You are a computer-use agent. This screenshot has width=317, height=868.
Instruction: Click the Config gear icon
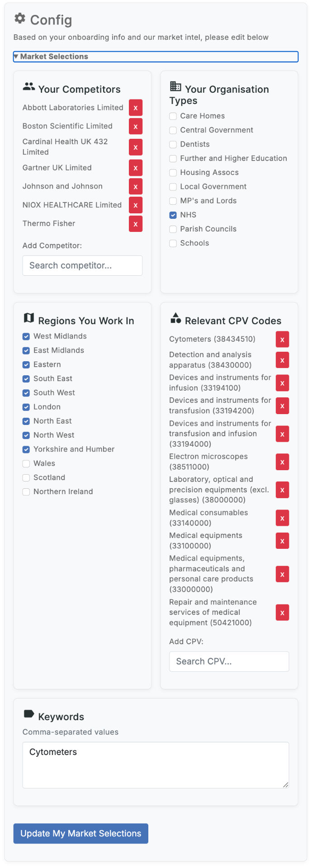coord(19,18)
